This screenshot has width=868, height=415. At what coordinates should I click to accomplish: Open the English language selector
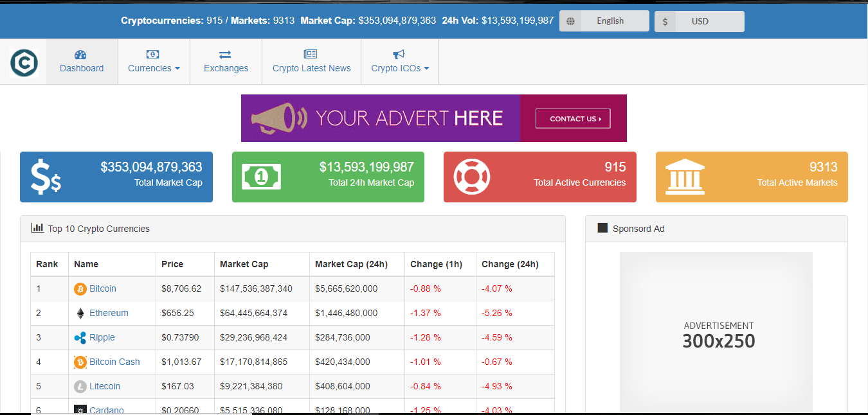(610, 21)
